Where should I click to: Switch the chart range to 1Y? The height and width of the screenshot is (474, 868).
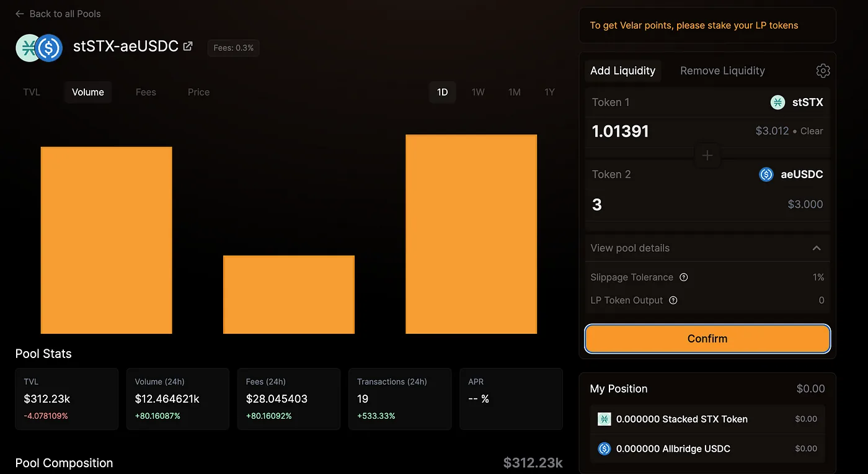(x=549, y=92)
